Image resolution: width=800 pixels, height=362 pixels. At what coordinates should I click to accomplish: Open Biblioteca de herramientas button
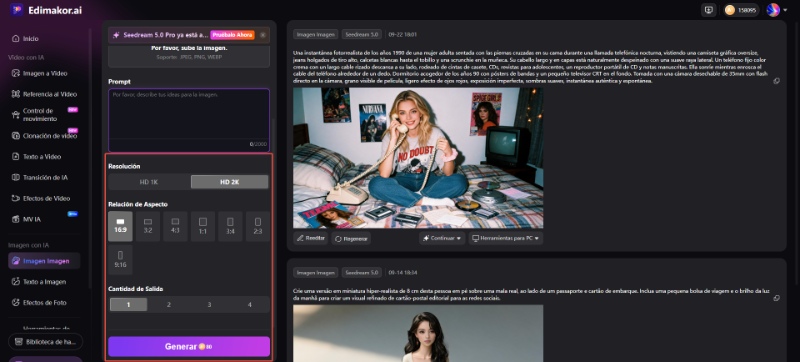pos(45,342)
